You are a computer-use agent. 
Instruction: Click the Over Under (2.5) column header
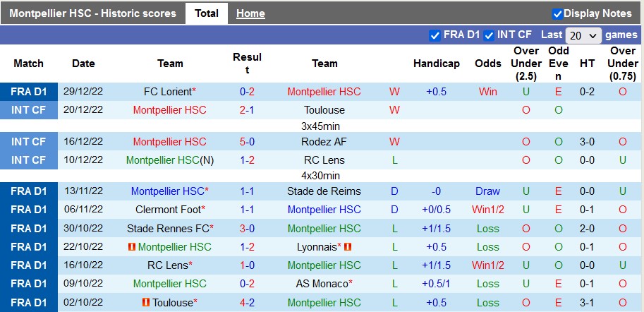tap(526, 64)
